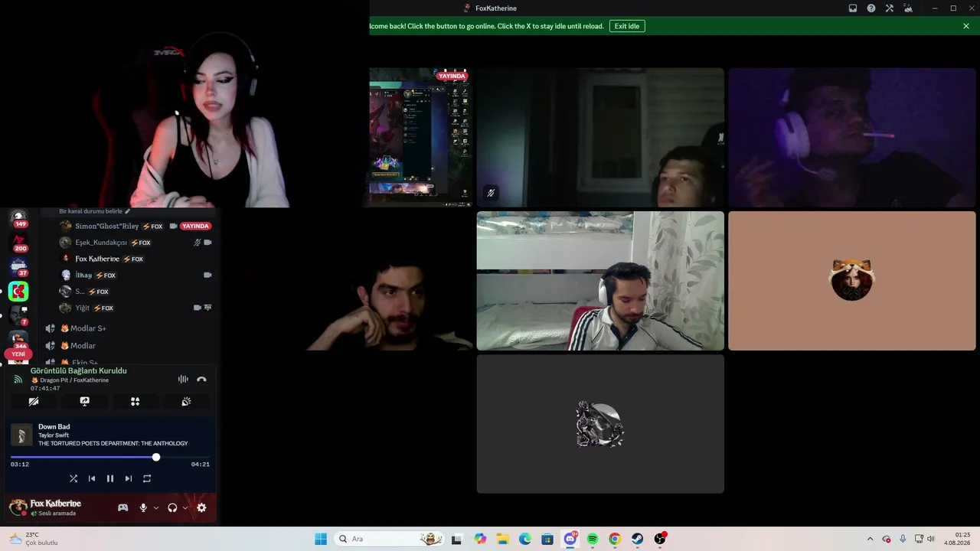Open the crossed tools icon in title bar
Viewport: 980px width, 551px height.
click(x=890, y=8)
